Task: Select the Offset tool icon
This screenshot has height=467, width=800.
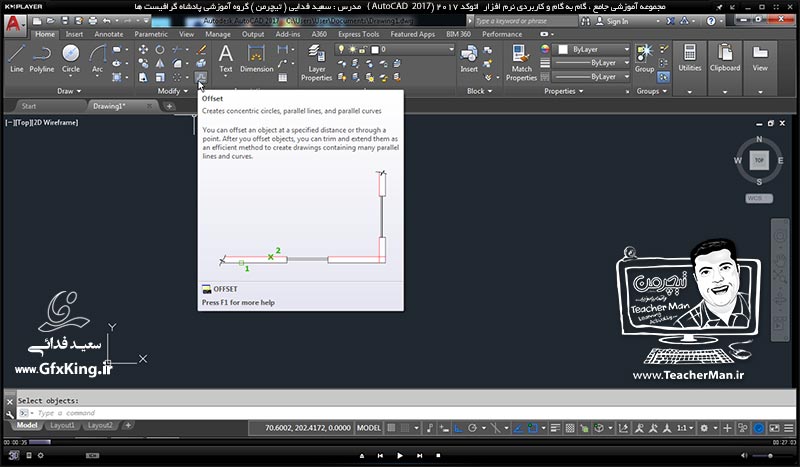Action: [x=201, y=77]
